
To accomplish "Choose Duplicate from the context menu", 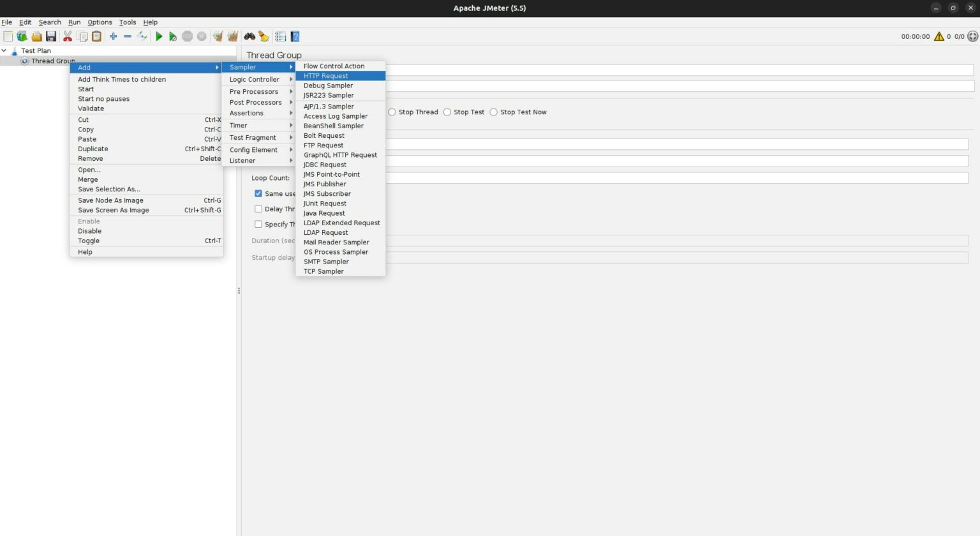I will click(93, 149).
